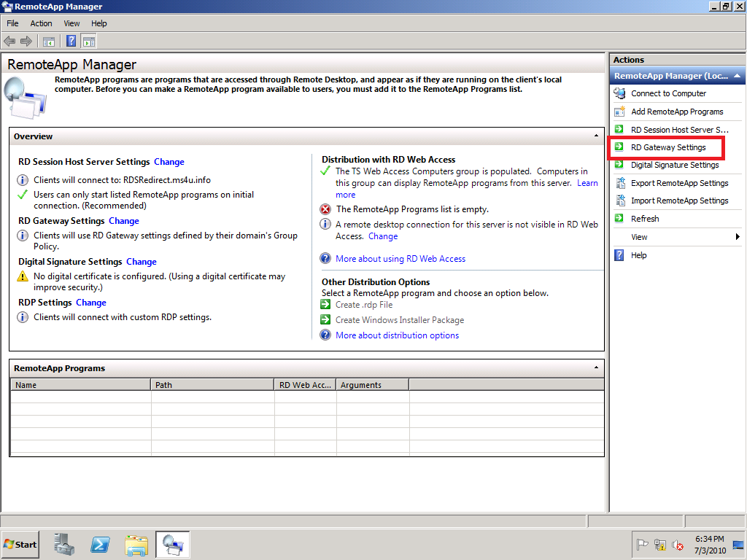Sort by the Name column header

click(x=80, y=385)
